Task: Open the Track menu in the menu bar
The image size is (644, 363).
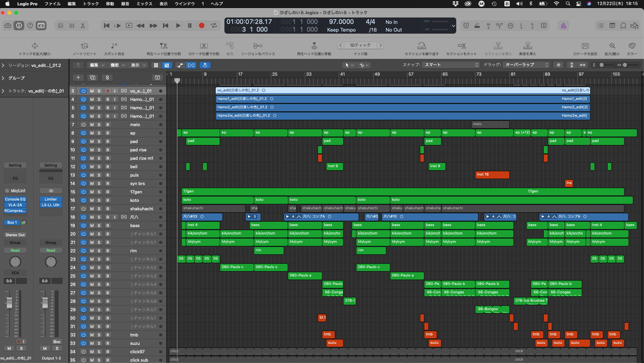Action: 91,4
